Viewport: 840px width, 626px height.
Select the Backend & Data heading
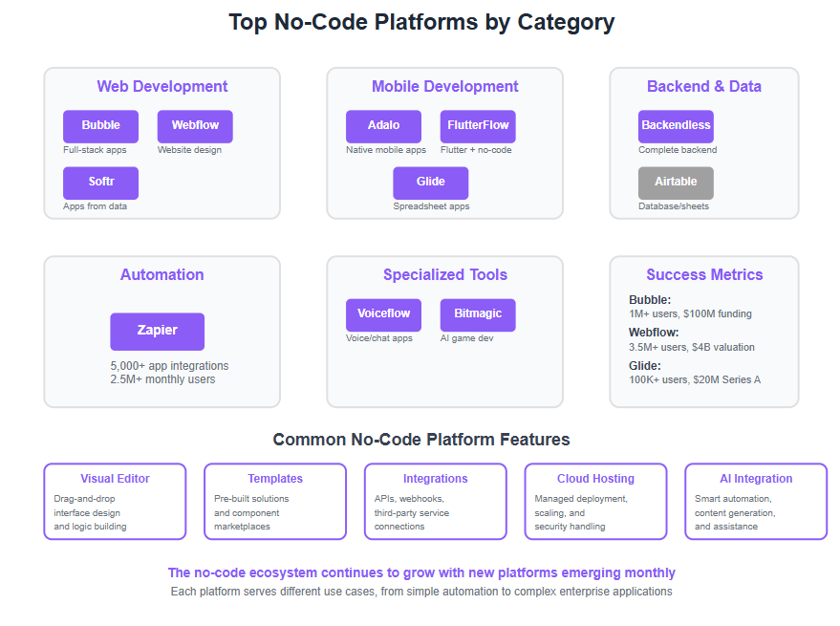click(x=704, y=86)
